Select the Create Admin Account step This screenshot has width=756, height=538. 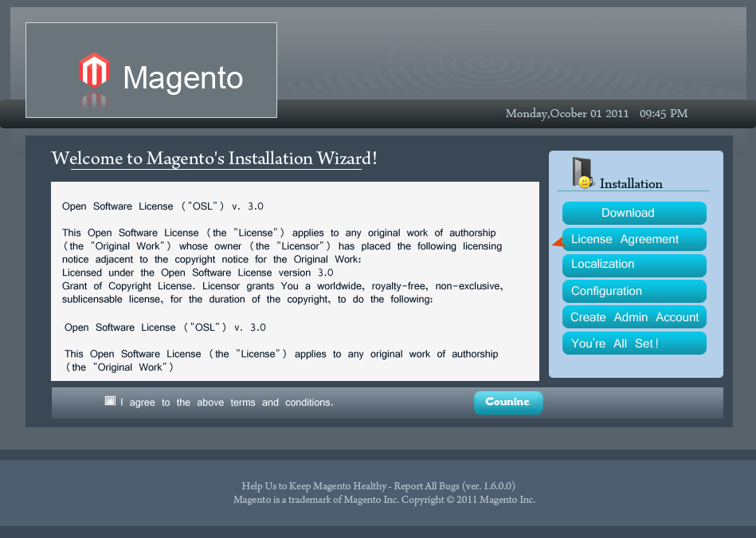633,316
